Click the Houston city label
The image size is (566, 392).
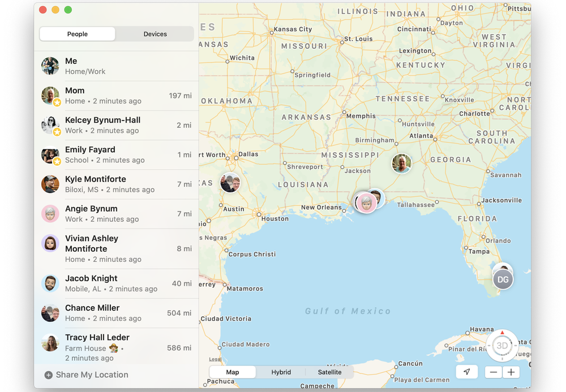point(275,218)
